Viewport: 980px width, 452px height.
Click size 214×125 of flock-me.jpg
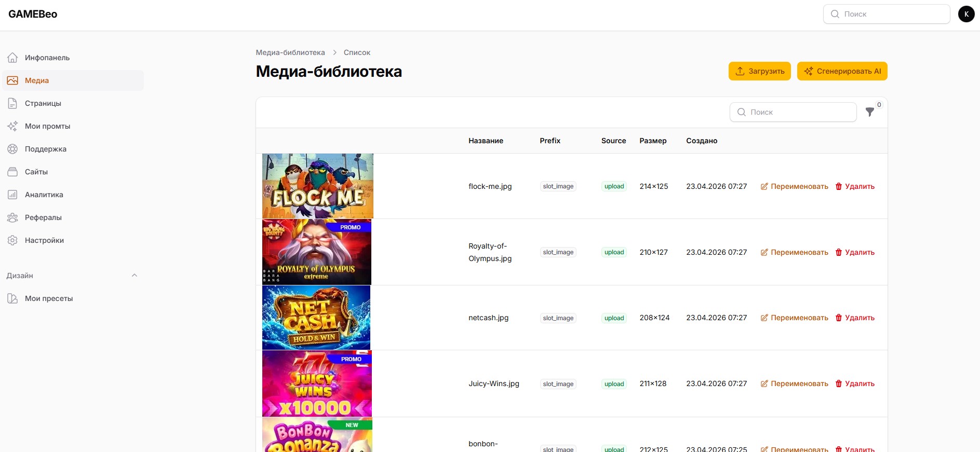[654, 186]
